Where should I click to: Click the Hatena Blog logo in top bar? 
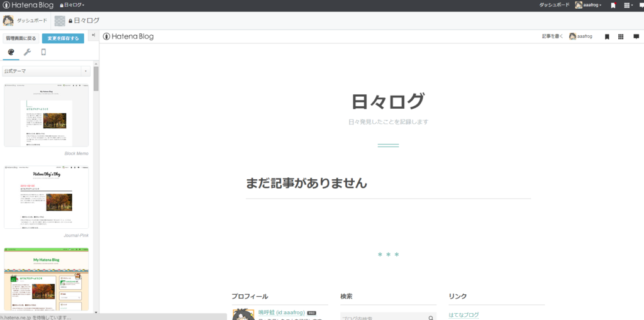28,5
